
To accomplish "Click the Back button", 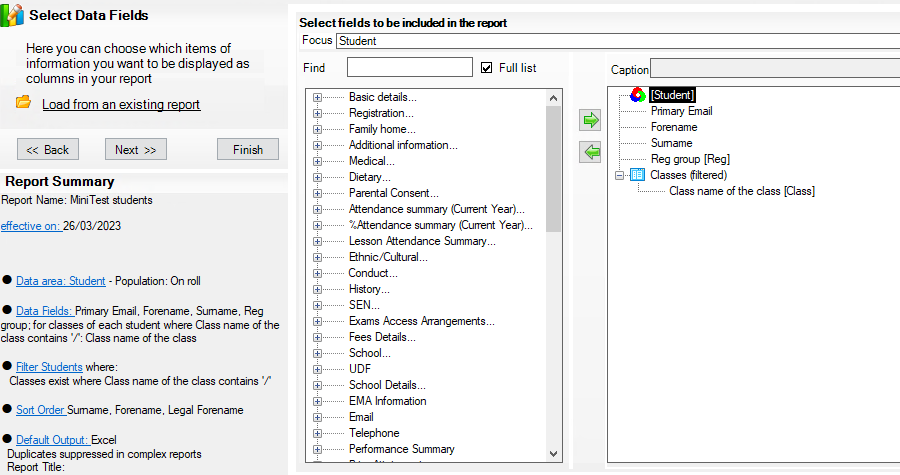I will [48, 149].
